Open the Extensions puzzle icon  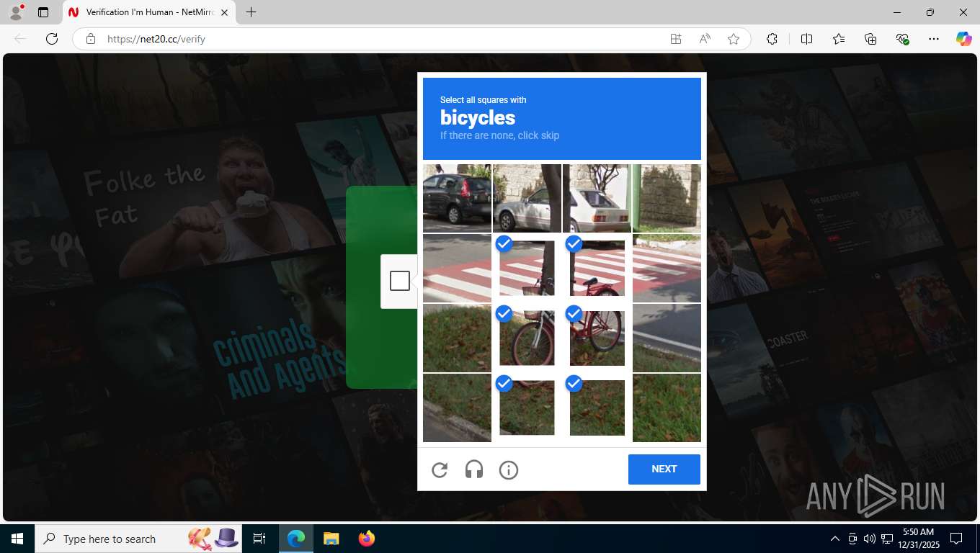tap(772, 39)
